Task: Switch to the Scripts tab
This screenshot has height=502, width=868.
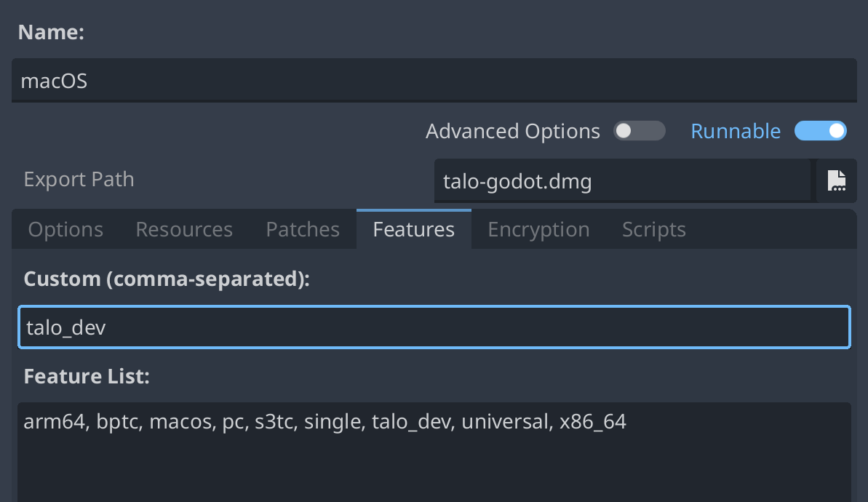Action: (x=653, y=230)
